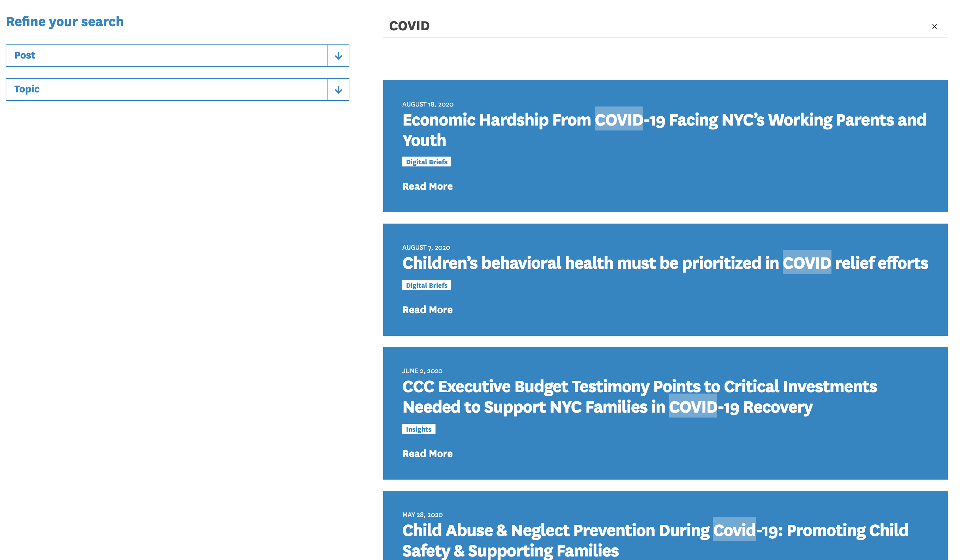Select the Insights tag on budget testimony result
967x560 pixels.
(419, 429)
